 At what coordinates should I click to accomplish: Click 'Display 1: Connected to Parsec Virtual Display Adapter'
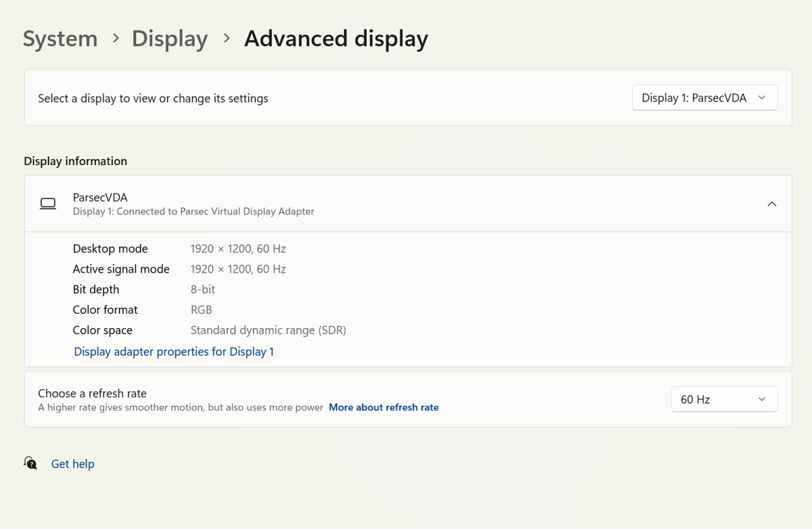coord(194,211)
